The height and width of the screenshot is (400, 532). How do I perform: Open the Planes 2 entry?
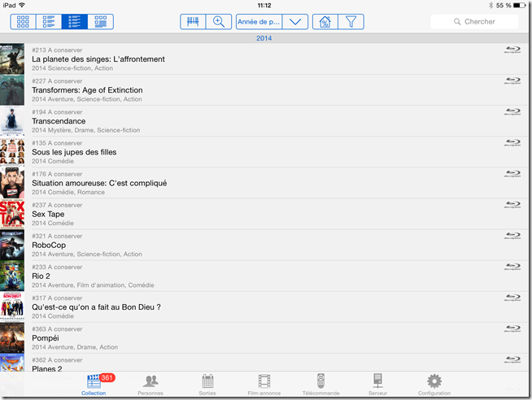point(264,363)
